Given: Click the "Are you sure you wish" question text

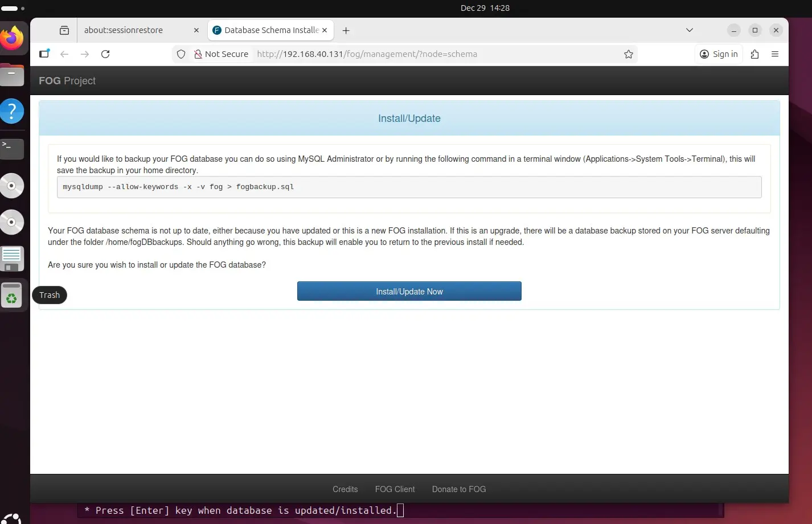Looking at the screenshot, I should click(x=157, y=265).
